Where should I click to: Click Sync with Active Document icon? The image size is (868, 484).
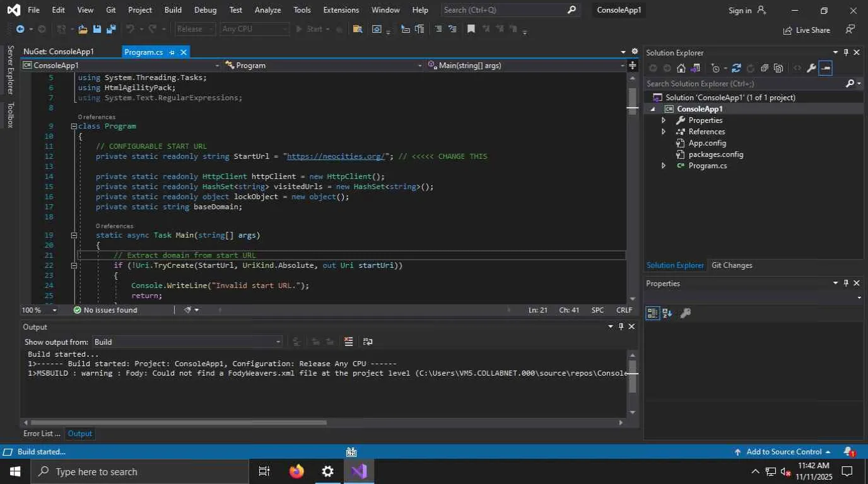tap(736, 68)
